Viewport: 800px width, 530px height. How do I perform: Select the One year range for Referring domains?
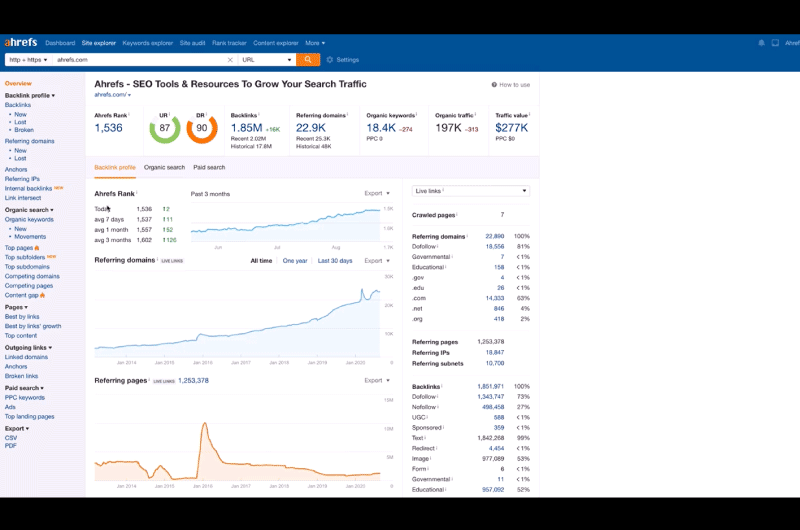coord(295,261)
